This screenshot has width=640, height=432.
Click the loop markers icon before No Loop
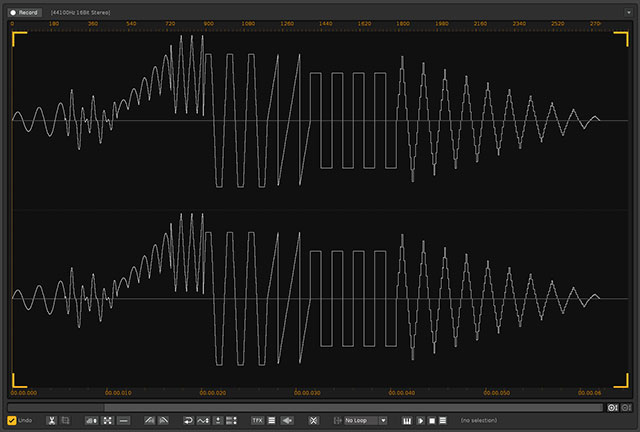point(337,420)
